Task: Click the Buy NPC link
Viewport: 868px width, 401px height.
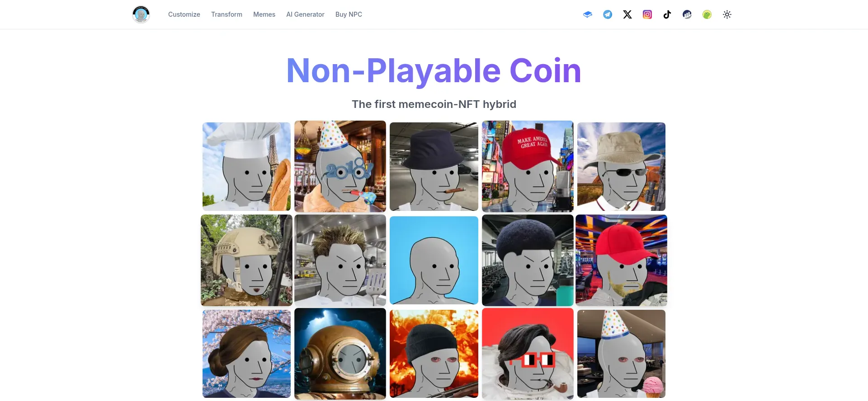Action: tap(349, 14)
